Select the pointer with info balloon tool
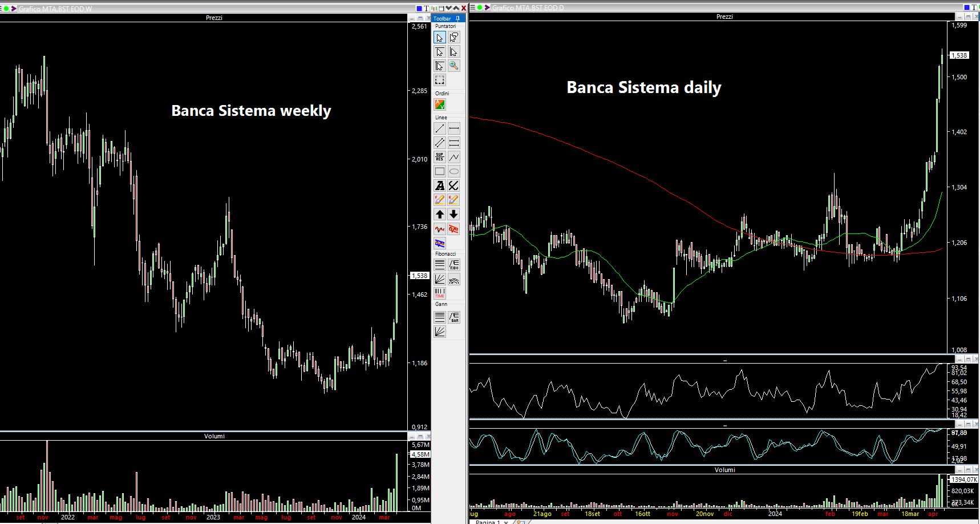This screenshot has height=524, width=980. [453, 37]
